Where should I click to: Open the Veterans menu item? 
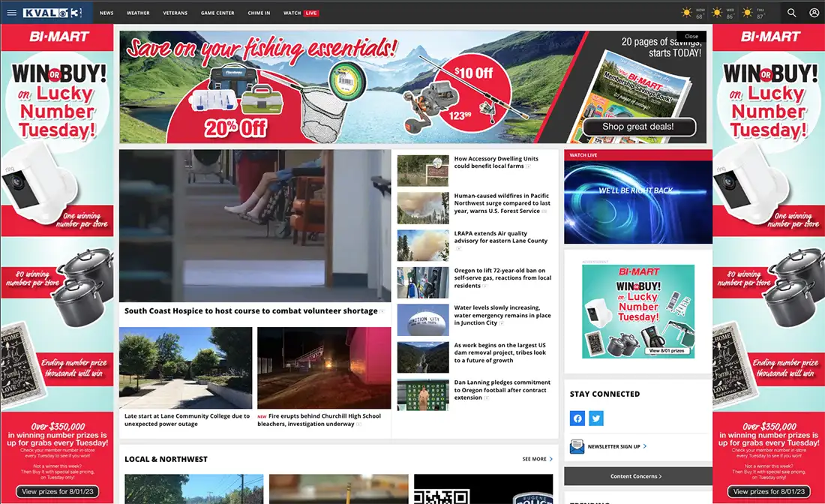pos(175,13)
